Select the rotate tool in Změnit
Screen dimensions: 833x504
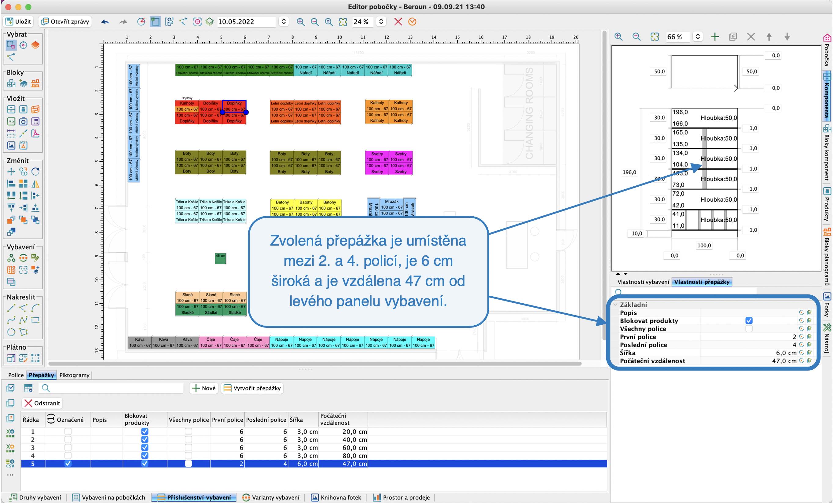tap(35, 171)
